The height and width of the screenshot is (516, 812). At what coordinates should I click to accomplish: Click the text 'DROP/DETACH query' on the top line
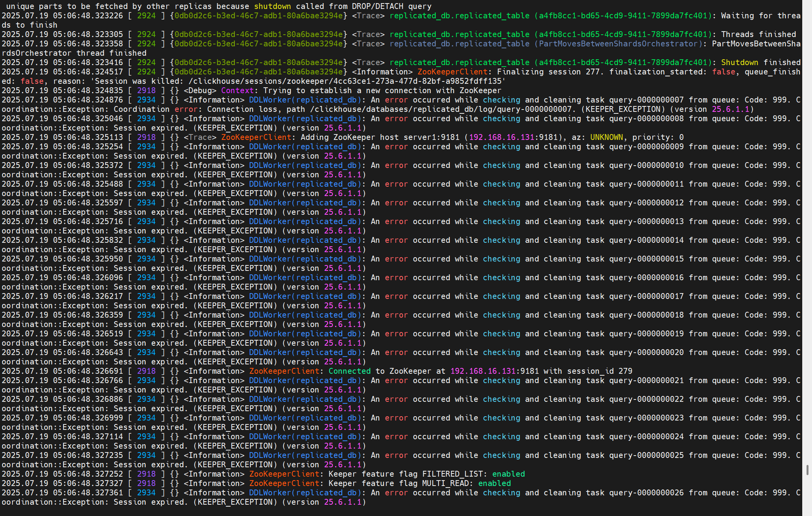click(392, 6)
